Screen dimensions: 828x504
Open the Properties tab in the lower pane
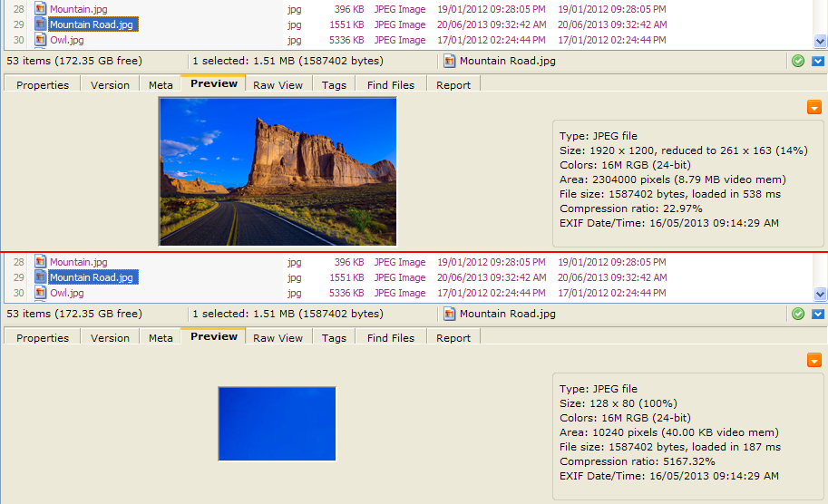(43, 338)
